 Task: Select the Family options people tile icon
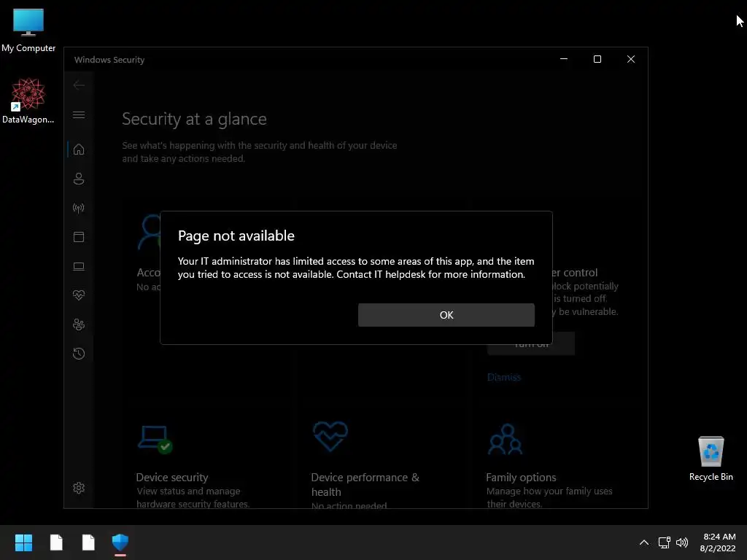pos(505,439)
